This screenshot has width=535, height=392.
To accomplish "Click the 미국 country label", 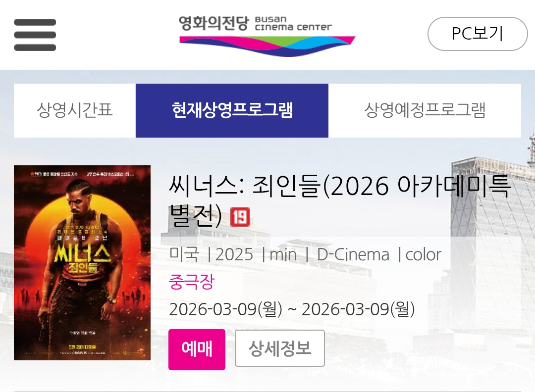I will click(x=184, y=255).
